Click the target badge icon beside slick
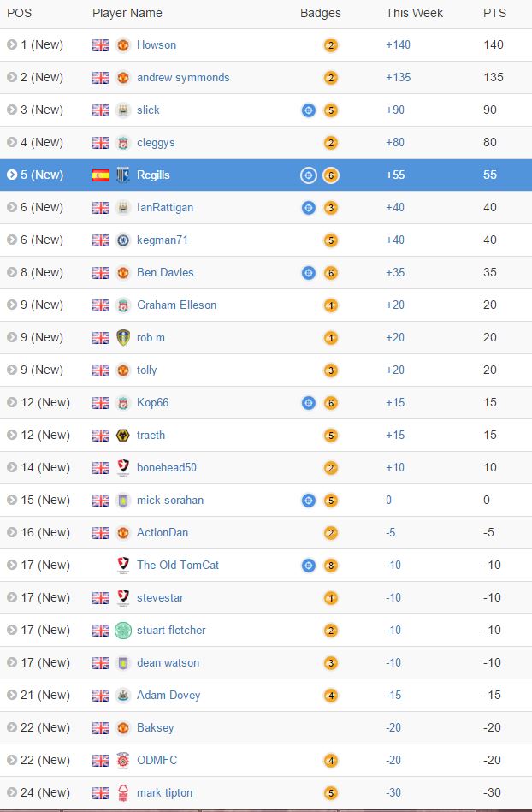Viewport: 532px width, 812px height. (309, 110)
